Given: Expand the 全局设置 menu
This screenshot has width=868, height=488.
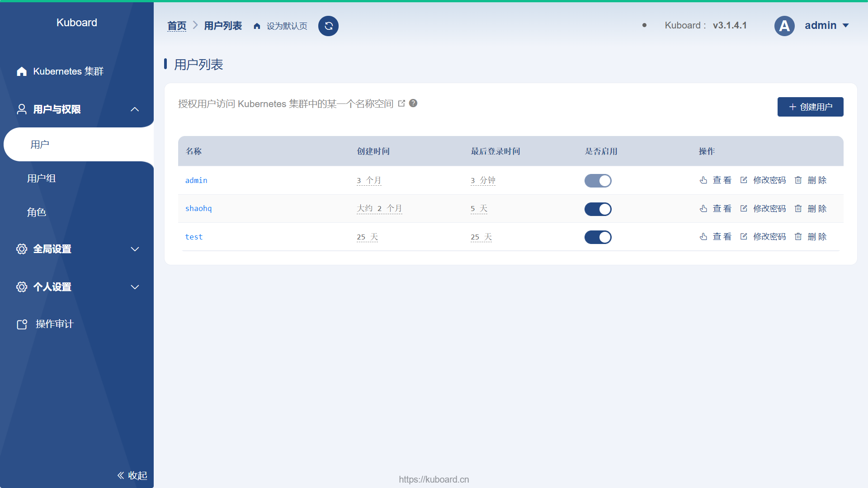Looking at the screenshot, I should point(52,249).
